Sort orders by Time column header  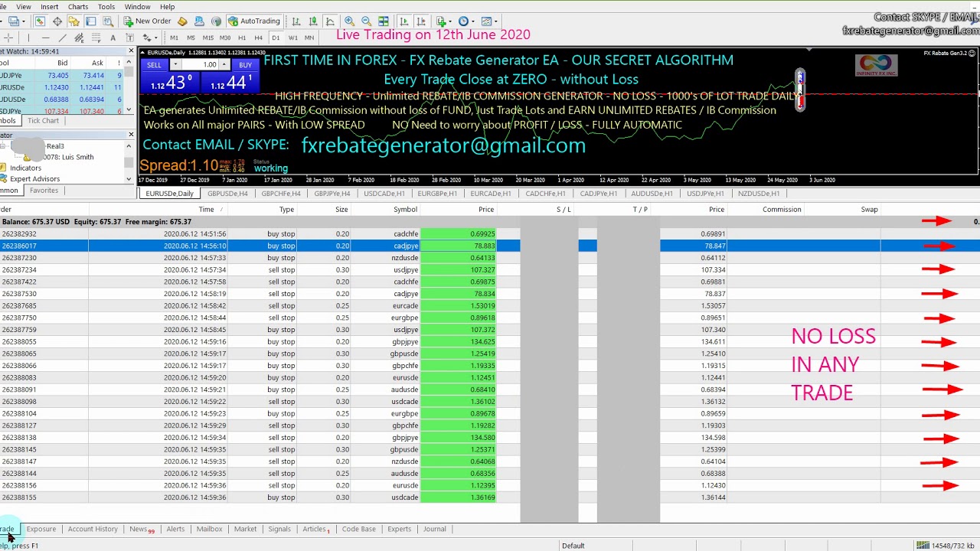click(206, 210)
